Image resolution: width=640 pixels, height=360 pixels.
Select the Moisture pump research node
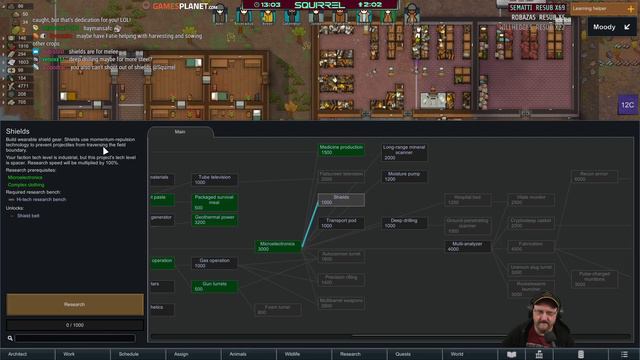404,176
